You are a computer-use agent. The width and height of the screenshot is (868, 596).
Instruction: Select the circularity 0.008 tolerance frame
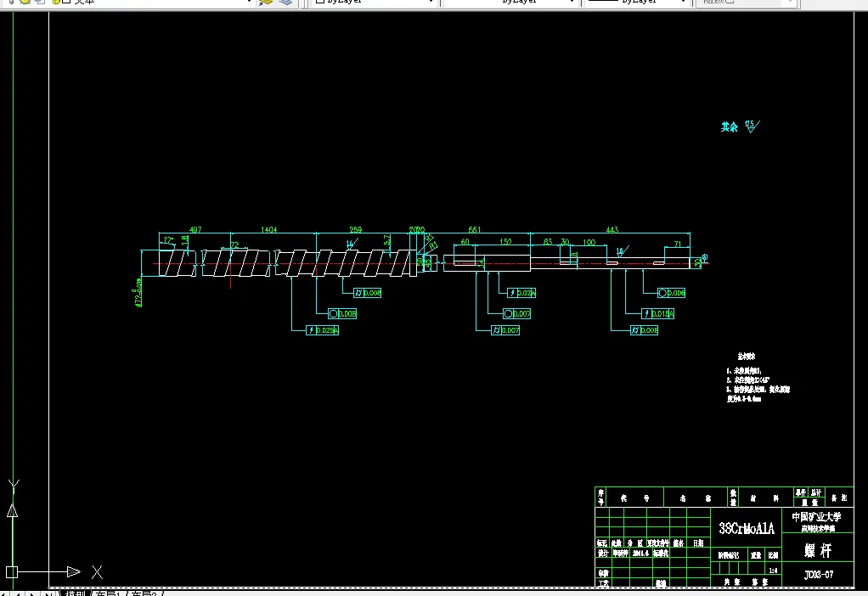coord(342,314)
